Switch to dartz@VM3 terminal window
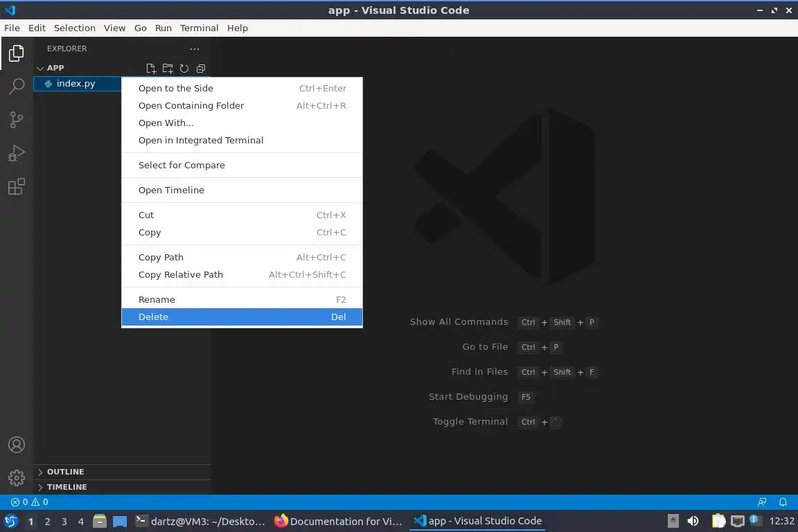798x532 pixels. [x=200, y=522]
